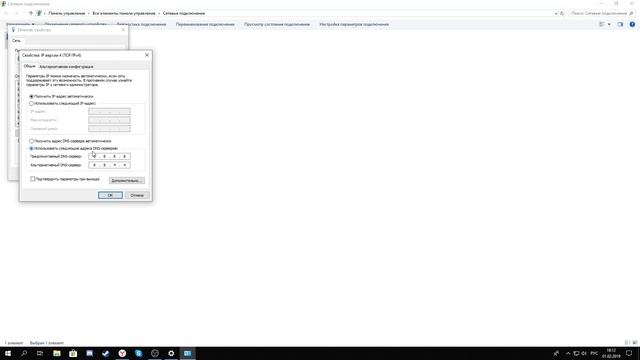This screenshot has width=640, height=360.
Task: Open Task View on the taskbar
Action: (40, 353)
